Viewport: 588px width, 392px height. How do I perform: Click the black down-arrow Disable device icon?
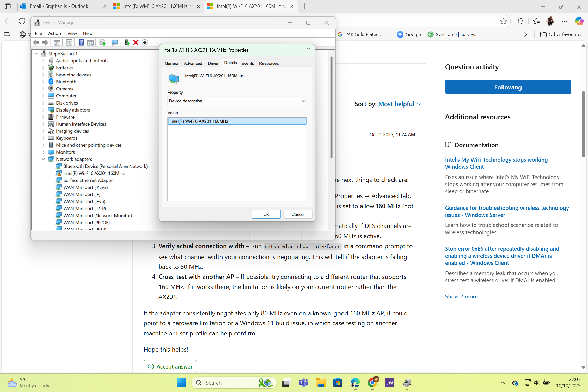click(145, 42)
